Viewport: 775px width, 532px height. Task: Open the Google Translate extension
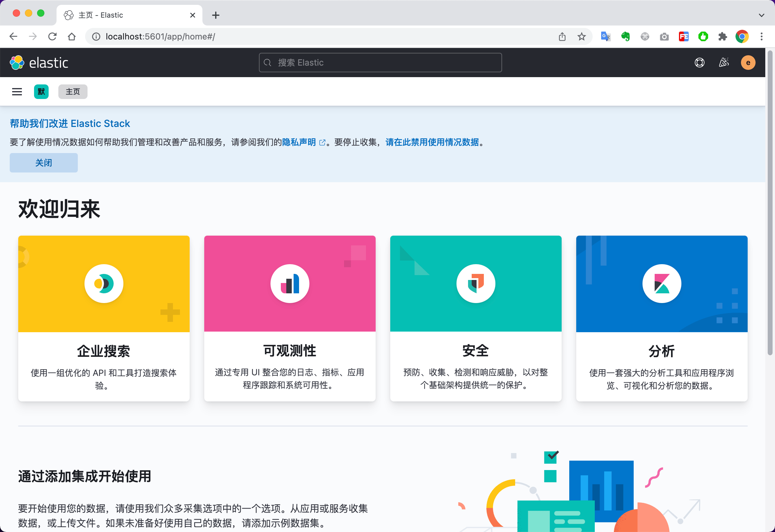click(605, 36)
